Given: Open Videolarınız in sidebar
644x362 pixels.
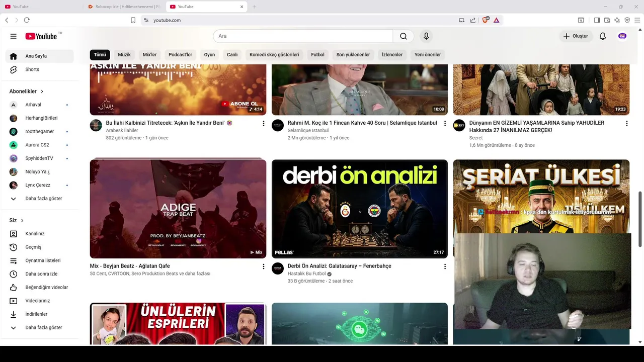Looking at the screenshot, I should tap(40, 301).
